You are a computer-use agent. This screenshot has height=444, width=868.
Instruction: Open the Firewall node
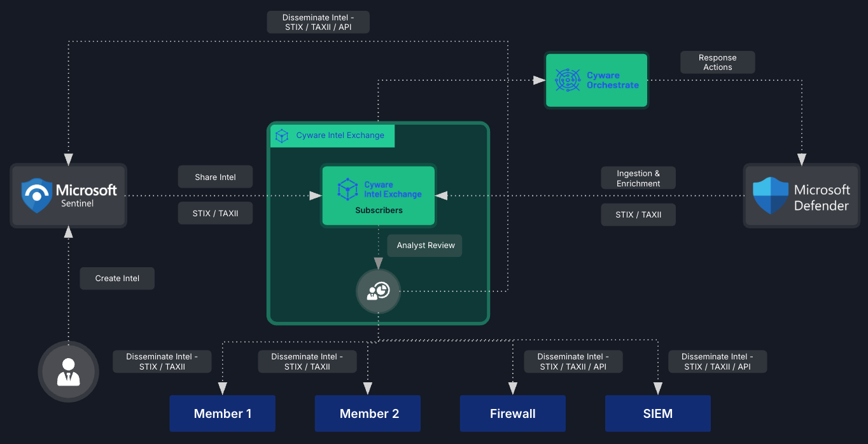point(512,413)
